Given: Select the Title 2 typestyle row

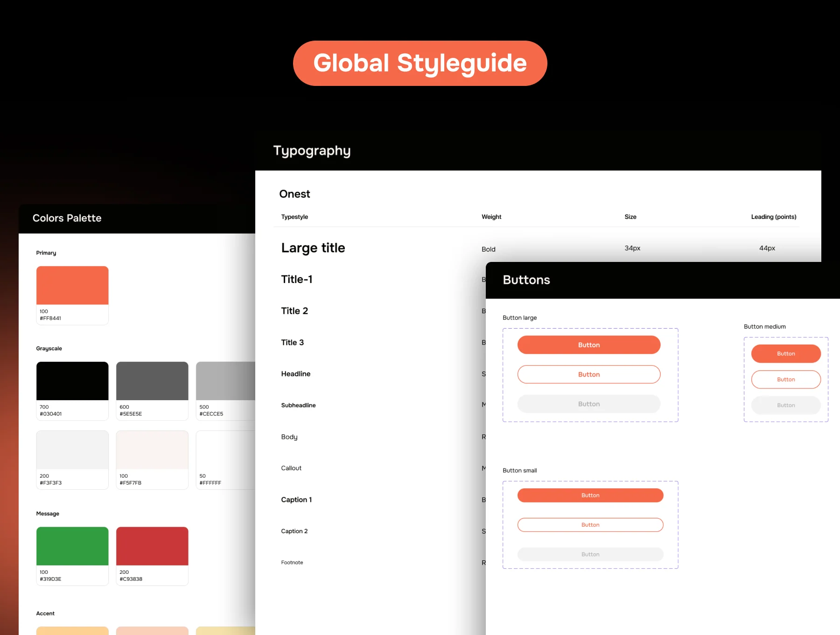Looking at the screenshot, I should point(294,311).
